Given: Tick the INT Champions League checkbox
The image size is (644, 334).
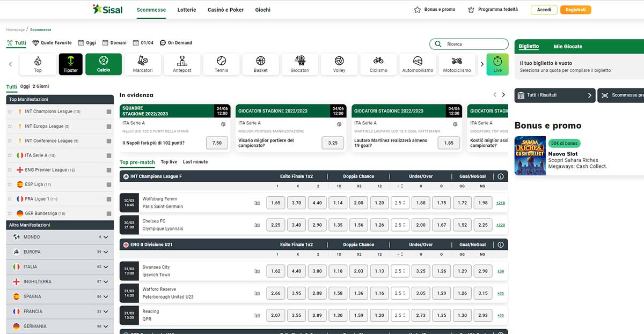Looking at the screenshot, I should coord(109,112).
